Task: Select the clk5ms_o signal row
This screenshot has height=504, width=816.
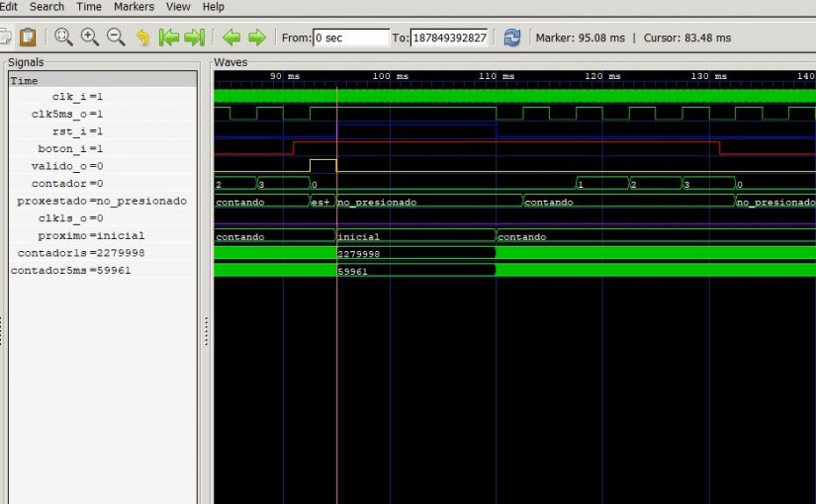Action: tap(103, 114)
